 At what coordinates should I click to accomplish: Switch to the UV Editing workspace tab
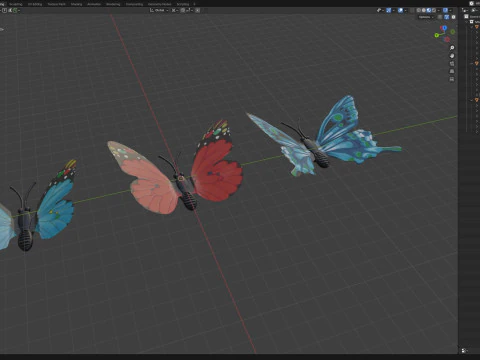pos(35,4)
